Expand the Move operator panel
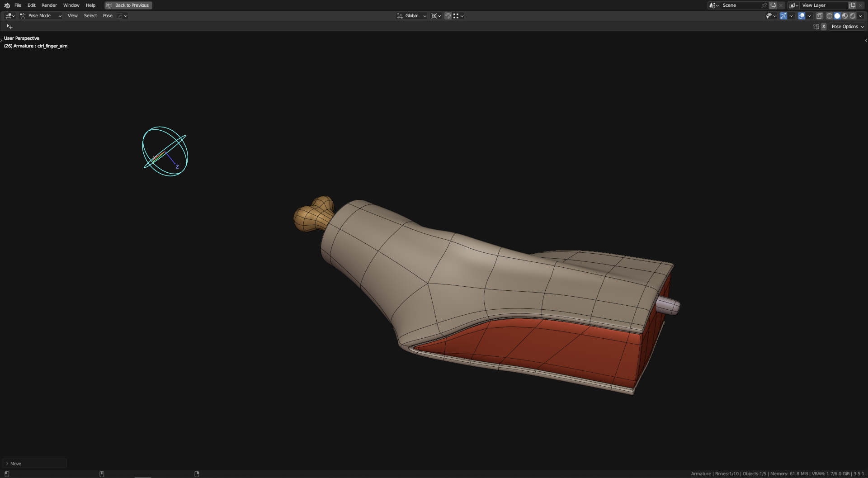The height and width of the screenshot is (478, 868). coord(34,464)
